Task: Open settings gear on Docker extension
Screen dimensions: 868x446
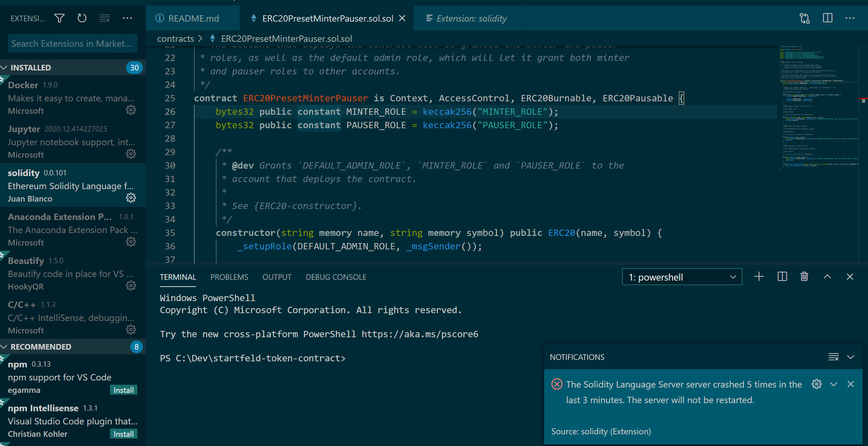Action: tap(131, 110)
